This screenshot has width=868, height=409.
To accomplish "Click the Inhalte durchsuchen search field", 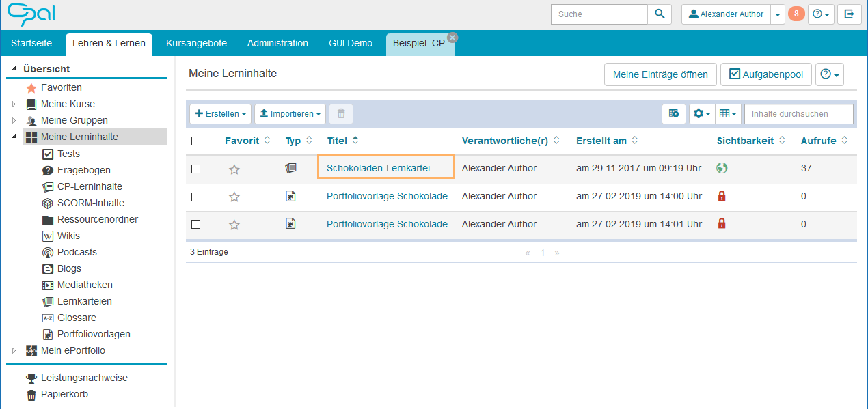I will click(x=798, y=114).
